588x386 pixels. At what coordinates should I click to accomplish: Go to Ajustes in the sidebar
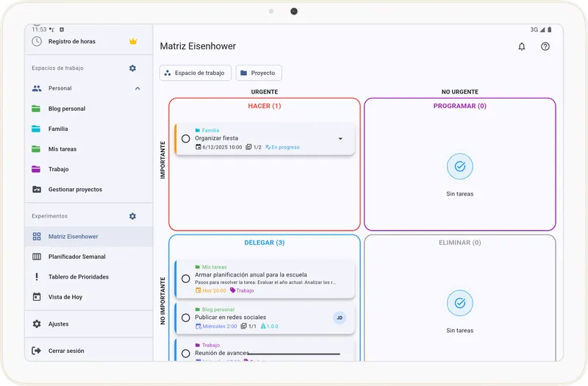pos(58,324)
